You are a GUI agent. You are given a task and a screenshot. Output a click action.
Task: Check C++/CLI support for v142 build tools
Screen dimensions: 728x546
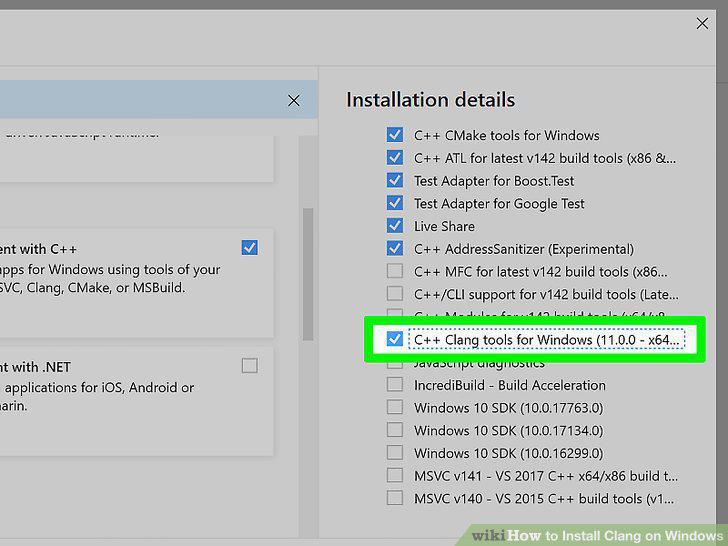[x=395, y=294]
